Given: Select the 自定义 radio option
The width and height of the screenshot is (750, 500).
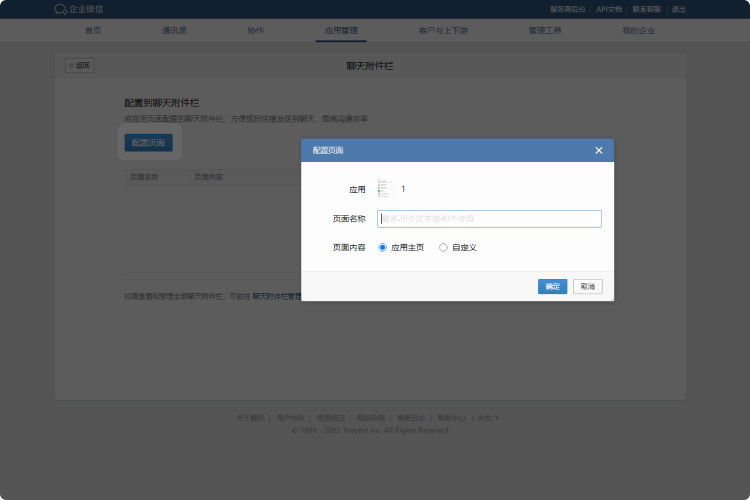Looking at the screenshot, I should [x=443, y=247].
